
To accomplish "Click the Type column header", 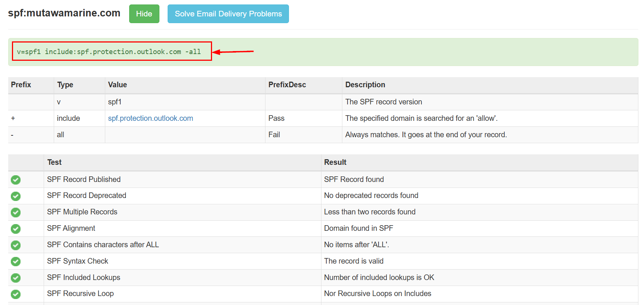I will pyautogui.click(x=65, y=85).
